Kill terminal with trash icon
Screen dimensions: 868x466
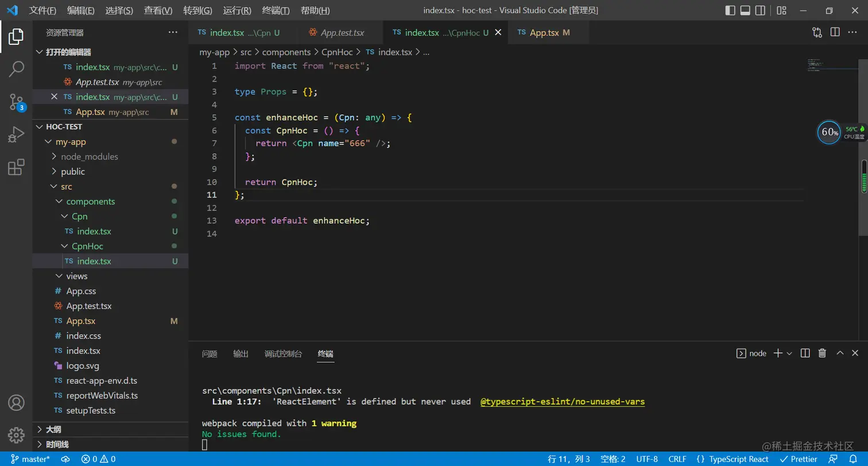pyautogui.click(x=822, y=353)
